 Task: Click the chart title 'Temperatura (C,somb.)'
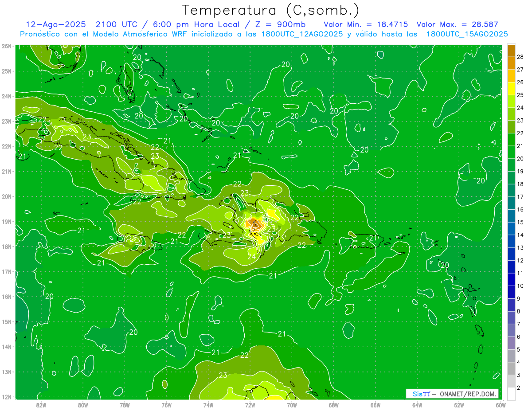pos(270,10)
